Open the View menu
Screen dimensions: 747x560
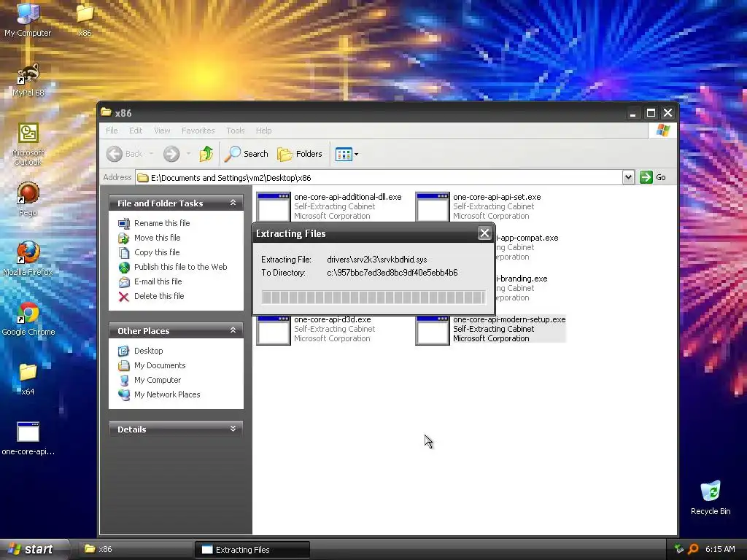pos(162,131)
